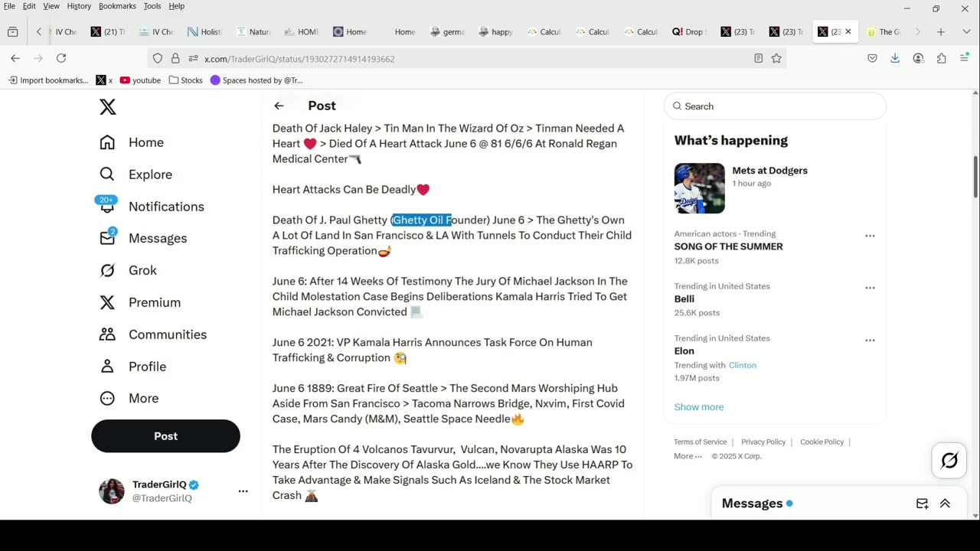The width and height of the screenshot is (980, 551).
Task: Open the browser extensions puzzle icon
Action: pos(942,58)
